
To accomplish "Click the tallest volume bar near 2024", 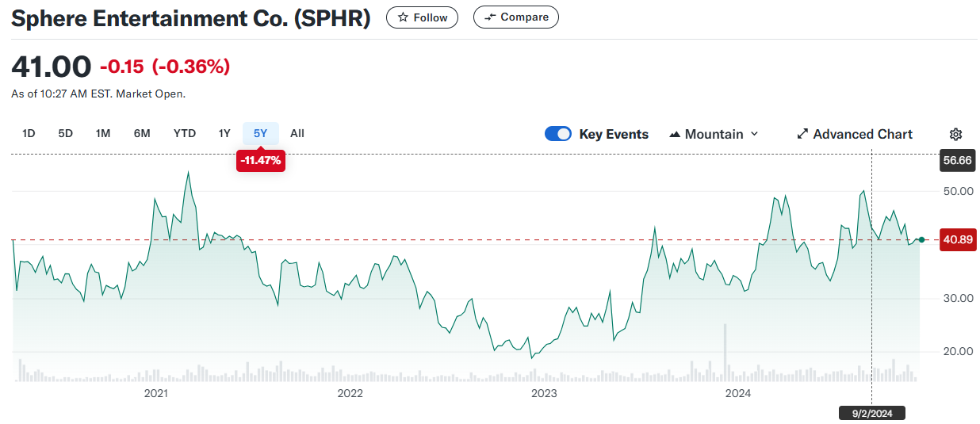I will point(725,353).
